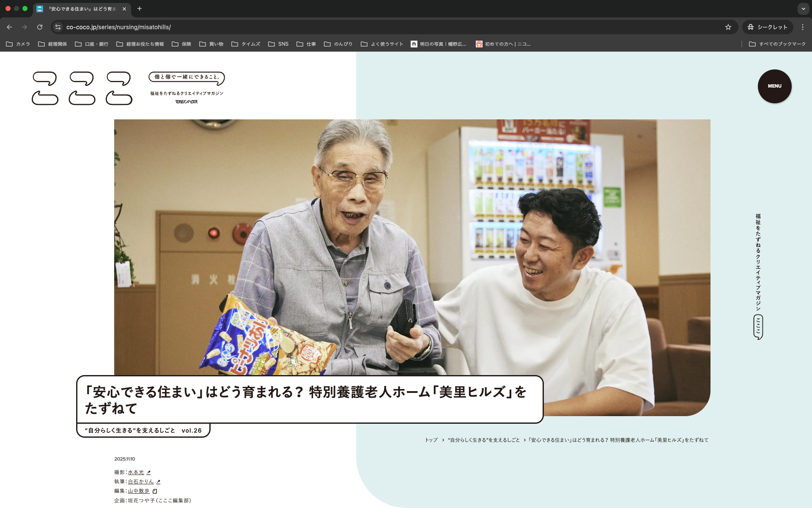Open Chrome three-dot menu
This screenshot has width=812, height=508.
click(x=802, y=27)
